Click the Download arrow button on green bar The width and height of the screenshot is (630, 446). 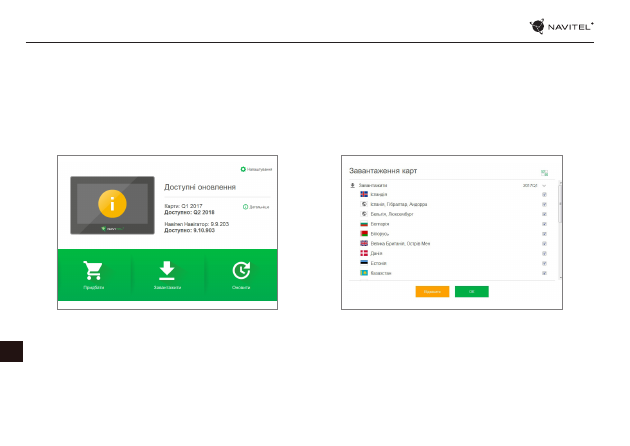click(x=167, y=274)
